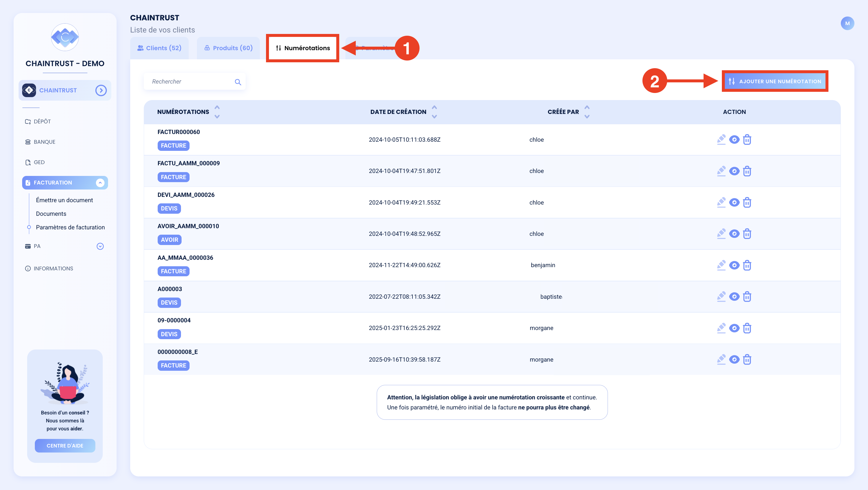Edit the FACTUR000060 numbering with pencil icon

pos(721,140)
